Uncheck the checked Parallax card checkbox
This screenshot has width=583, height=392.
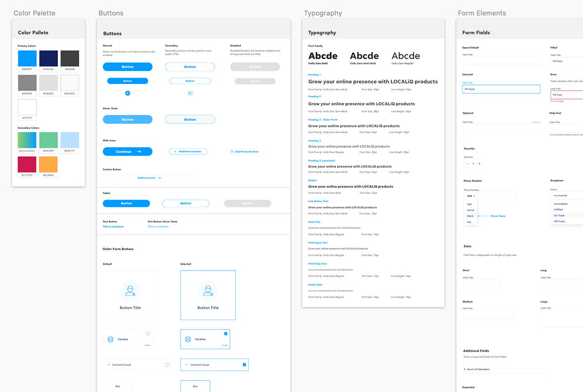[225, 334]
